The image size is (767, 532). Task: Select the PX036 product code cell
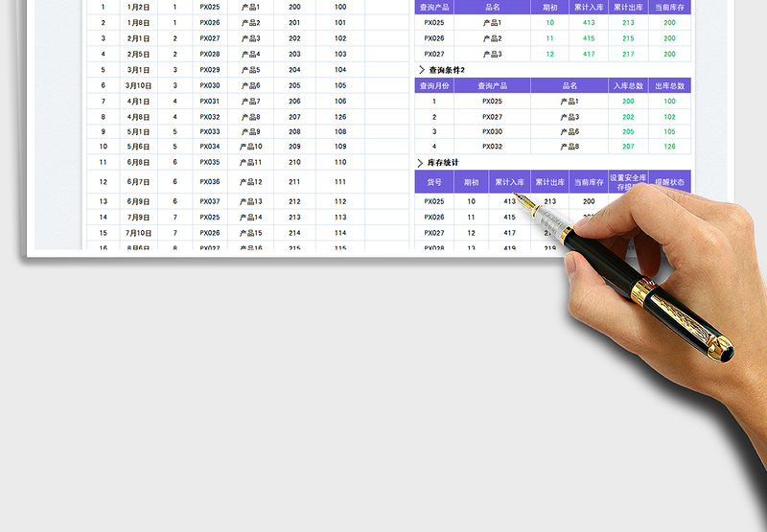click(210, 181)
